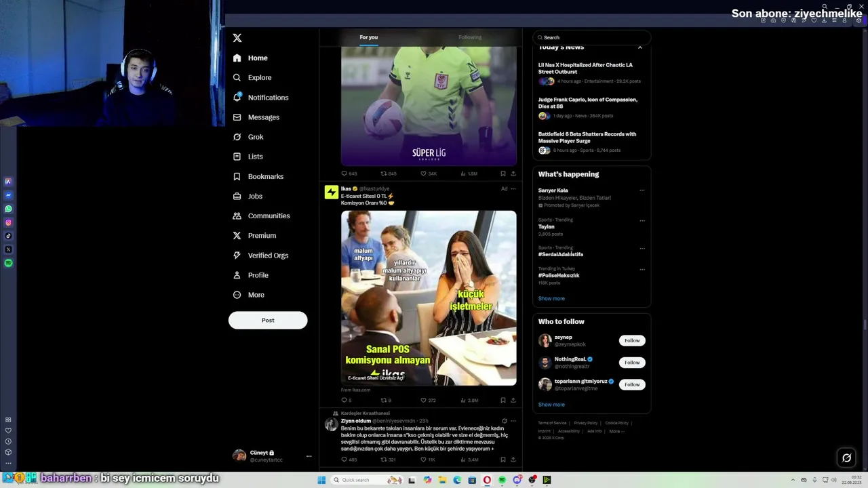Click Show more under Who to follow
Screen dimensions: 868x488
click(551, 405)
